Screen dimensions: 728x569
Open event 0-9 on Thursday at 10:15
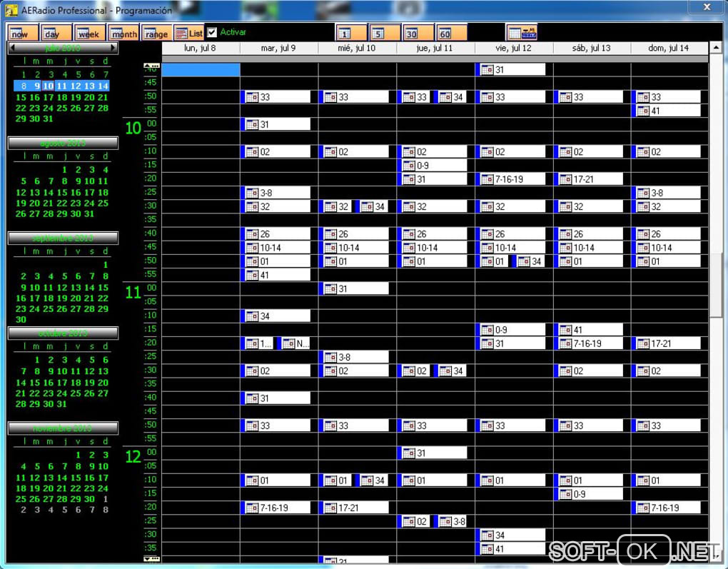[433, 166]
